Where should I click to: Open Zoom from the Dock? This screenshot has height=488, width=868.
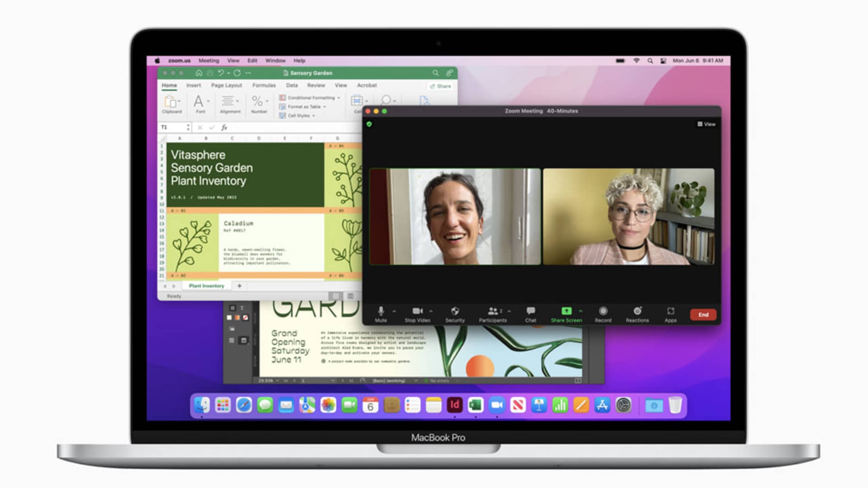(497, 405)
